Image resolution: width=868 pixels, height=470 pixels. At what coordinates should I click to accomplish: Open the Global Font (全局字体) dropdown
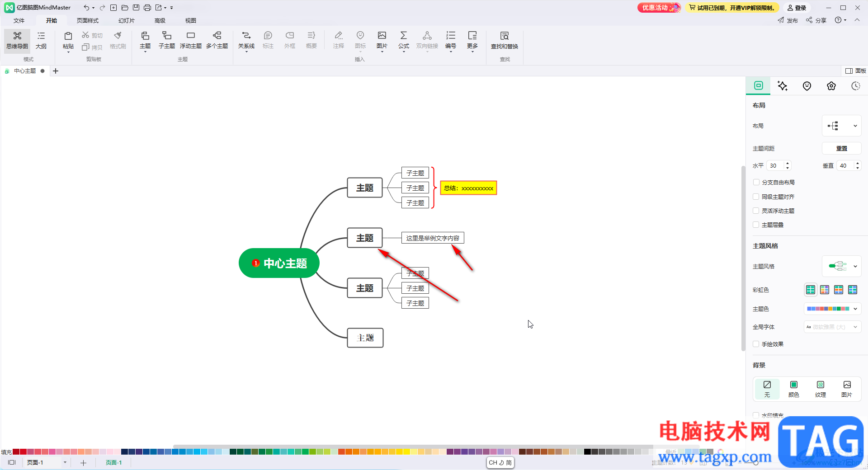pyautogui.click(x=832, y=327)
